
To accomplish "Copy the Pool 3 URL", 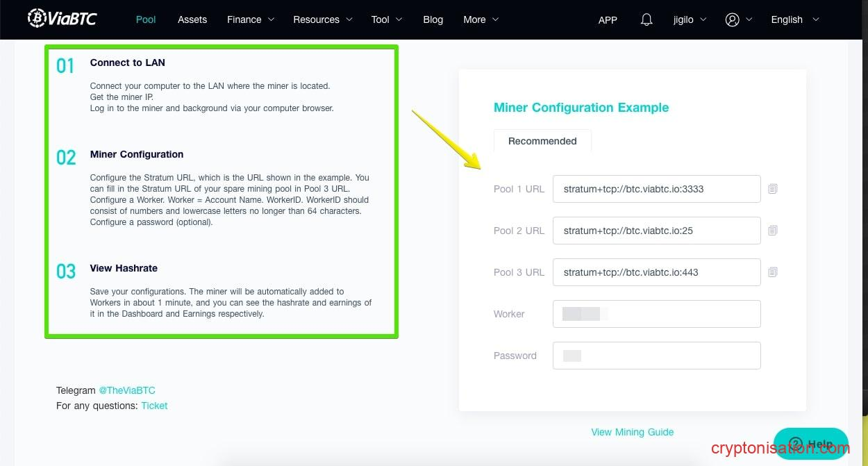I will (772, 272).
